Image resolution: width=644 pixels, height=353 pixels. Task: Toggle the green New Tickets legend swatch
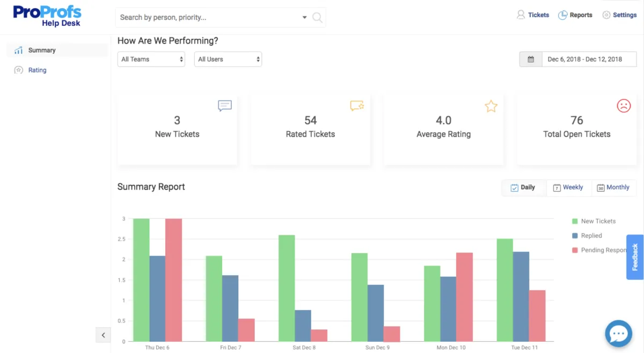575,221
